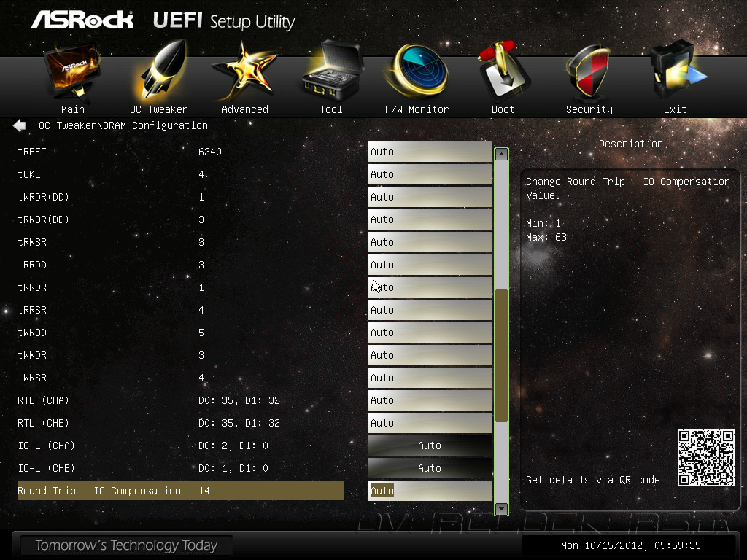This screenshot has height=560, width=747.
Task: Open the Boot joystick icon
Action: [503, 71]
